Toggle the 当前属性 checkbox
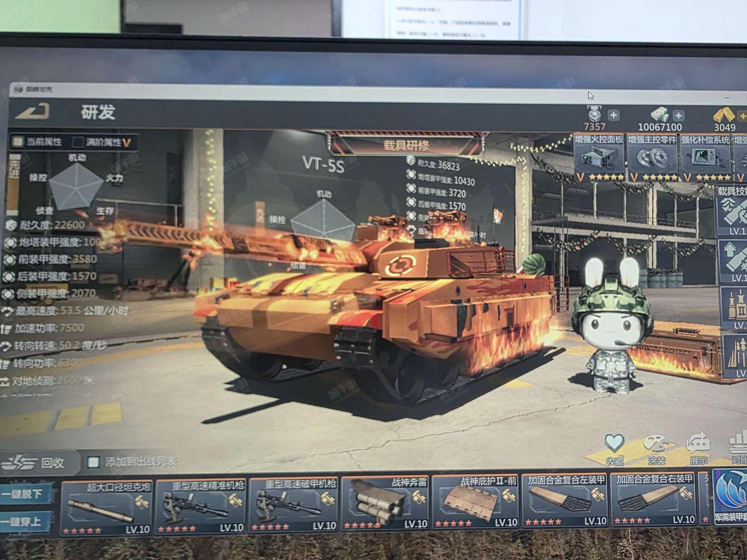The width and height of the screenshot is (747, 560). (x=17, y=141)
